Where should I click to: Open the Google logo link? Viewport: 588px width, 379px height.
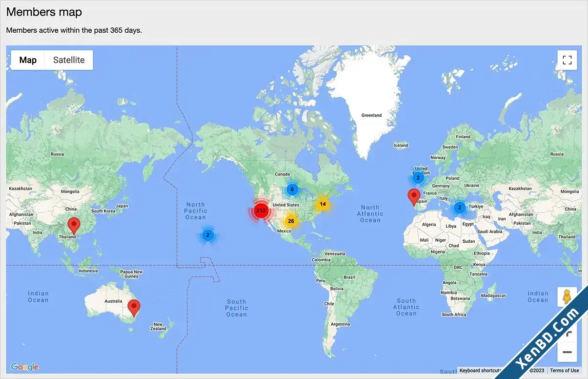tap(24, 367)
